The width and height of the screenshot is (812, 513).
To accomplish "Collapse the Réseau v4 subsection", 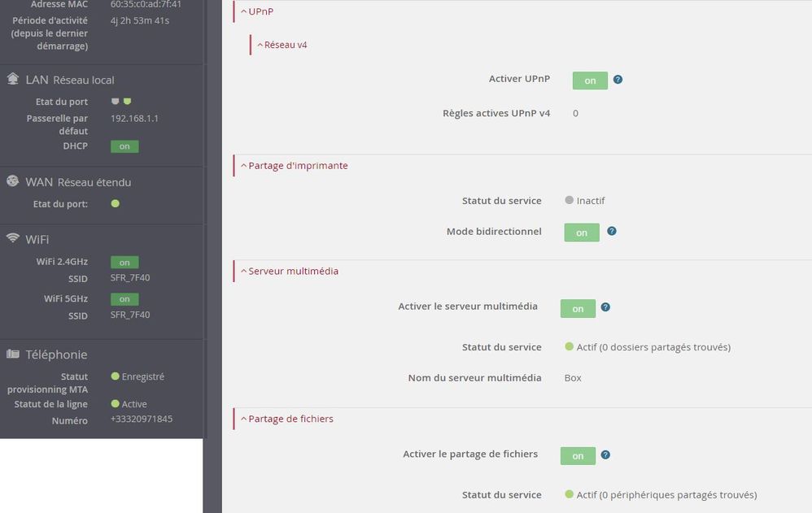I will tap(282, 45).
